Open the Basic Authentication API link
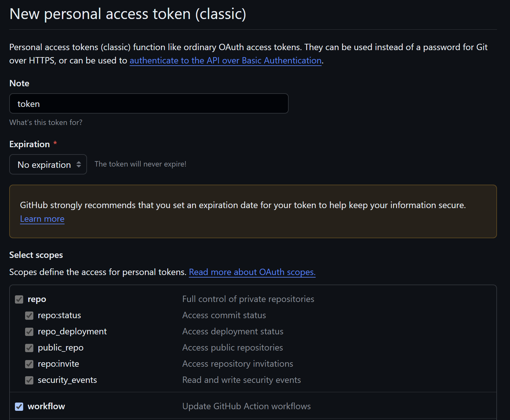 pos(225,60)
